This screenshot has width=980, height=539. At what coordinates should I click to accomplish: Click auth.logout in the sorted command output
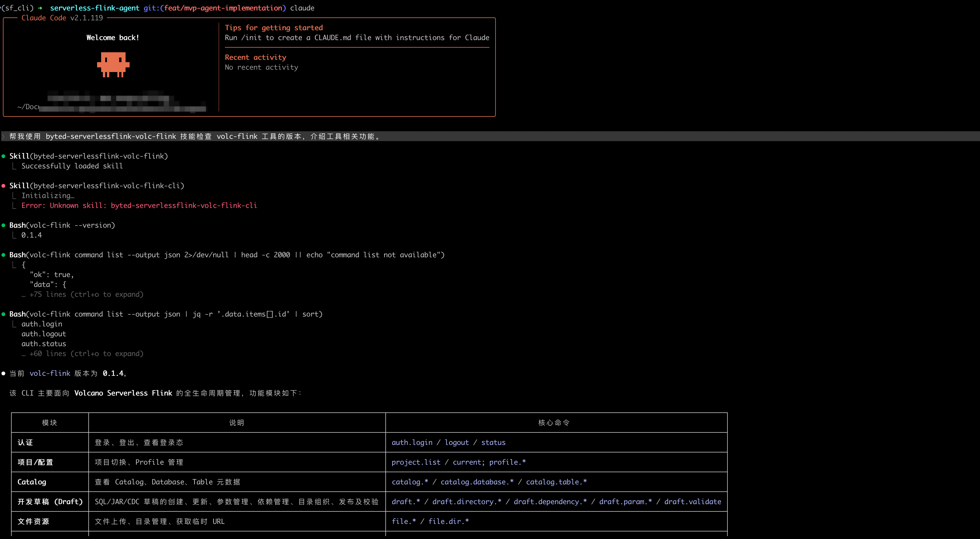pos(44,334)
